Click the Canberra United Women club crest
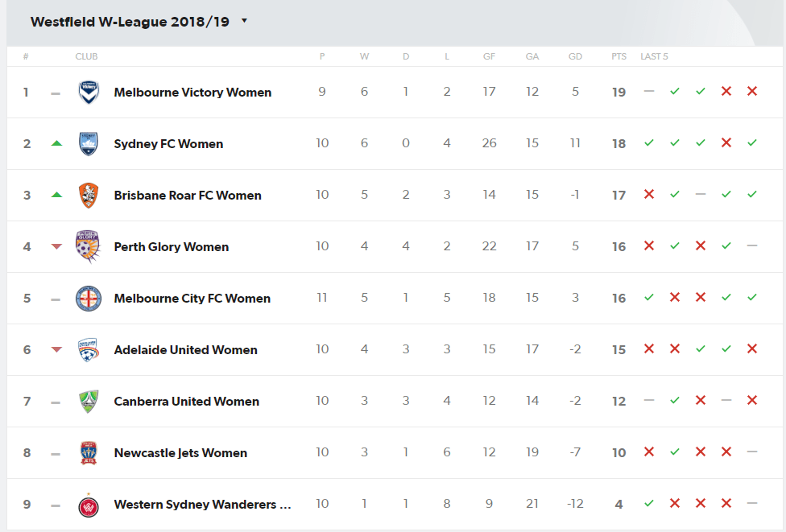The width and height of the screenshot is (786, 532). pos(89,402)
